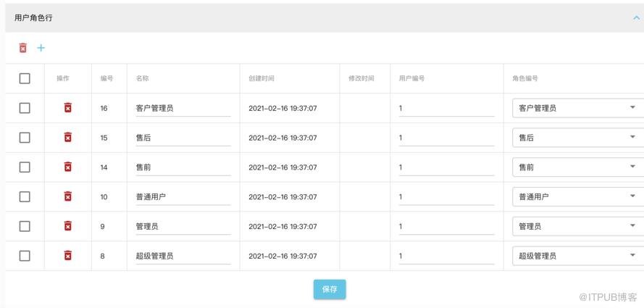Edit the 普通用户 name field
The width and height of the screenshot is (644, 308).
(183, 197)
